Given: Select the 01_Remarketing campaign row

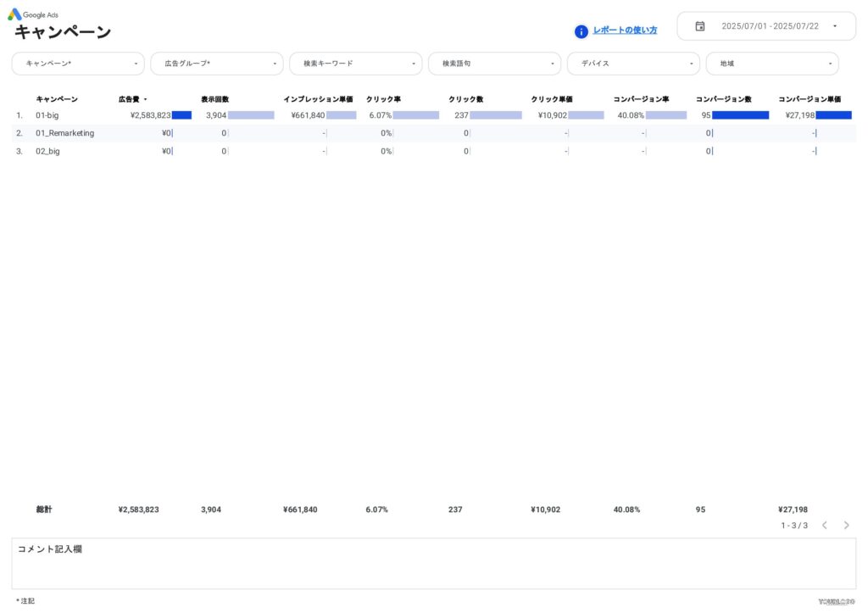Looking at the screenshot, I should click(66, 133).
